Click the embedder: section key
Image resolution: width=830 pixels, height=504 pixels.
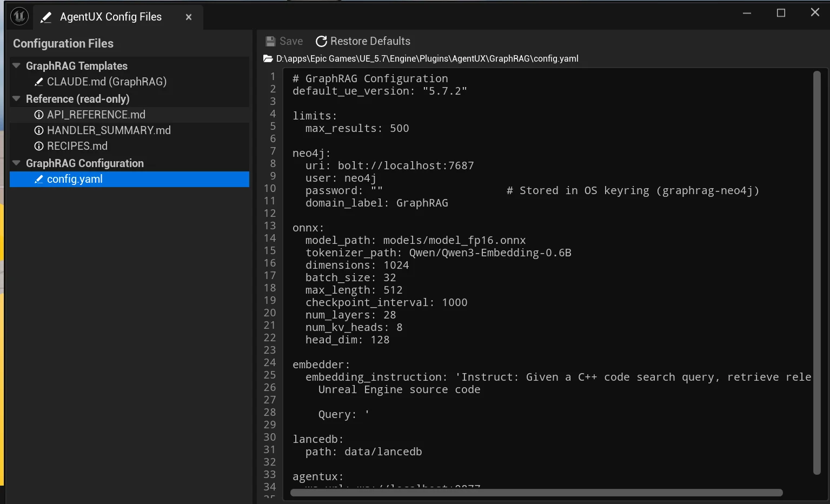322,364
